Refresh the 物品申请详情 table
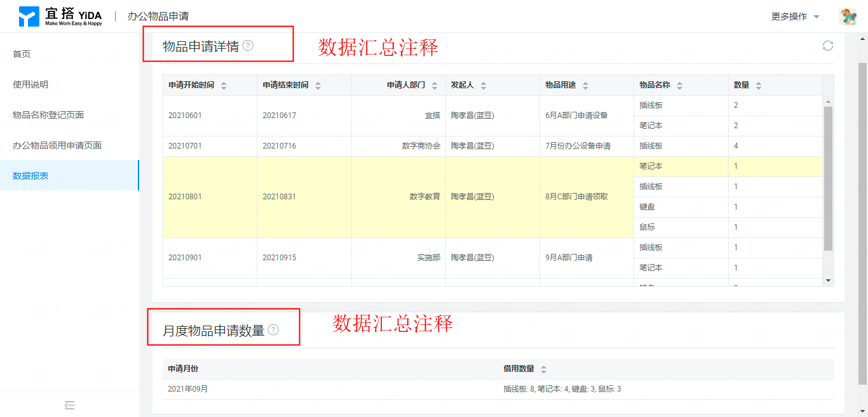868x417 pixels. [827, 46]
